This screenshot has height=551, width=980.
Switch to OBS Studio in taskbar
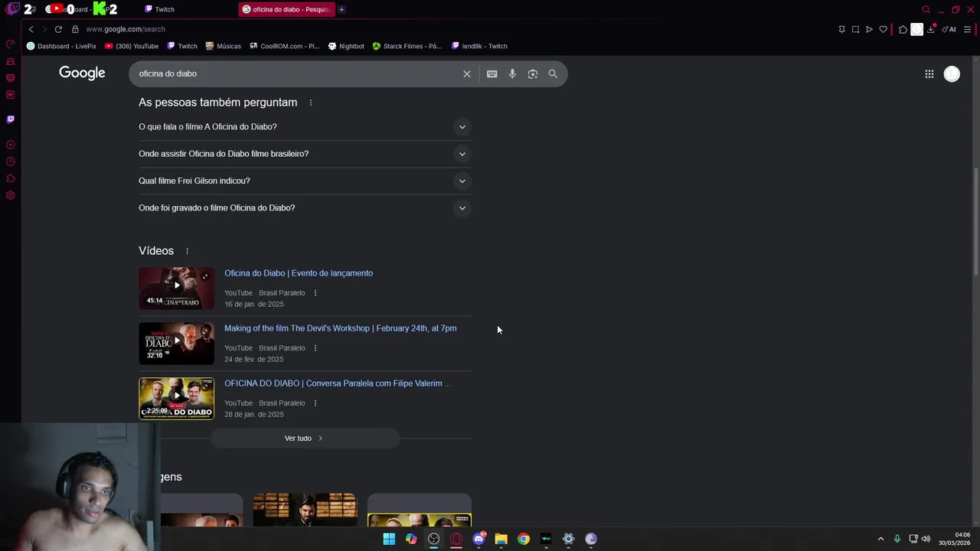433,539
